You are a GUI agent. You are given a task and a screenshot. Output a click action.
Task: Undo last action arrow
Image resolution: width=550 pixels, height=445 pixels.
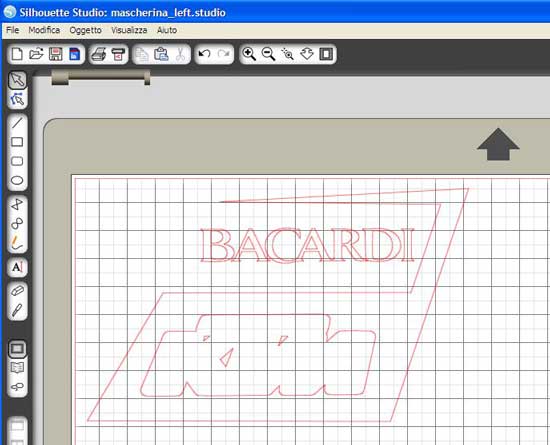(204, 54)
